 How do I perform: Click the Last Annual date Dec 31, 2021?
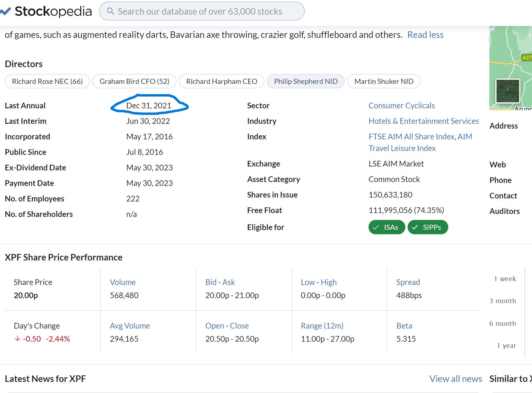click(x=149, y=105)
